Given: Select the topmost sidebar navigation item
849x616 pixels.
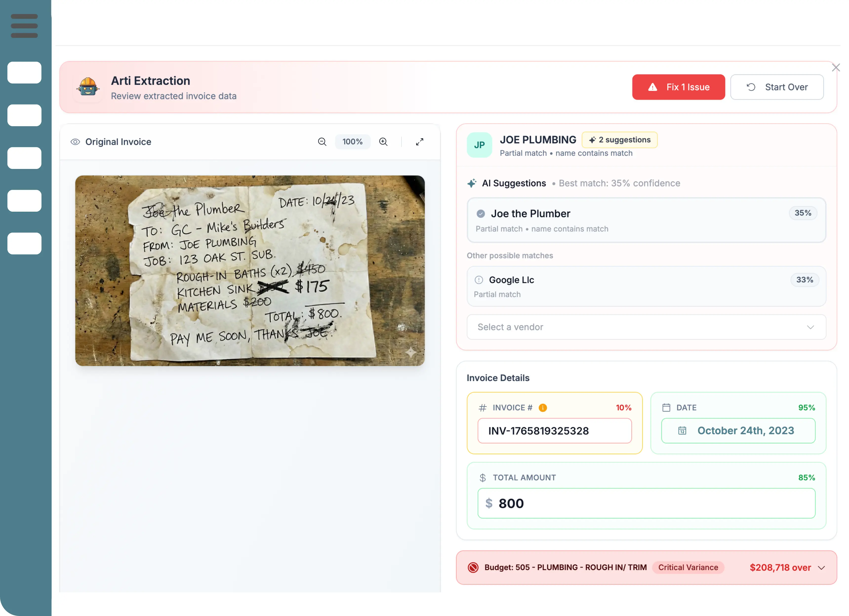Looking at the screenshot, I should [x=24, y=72].
